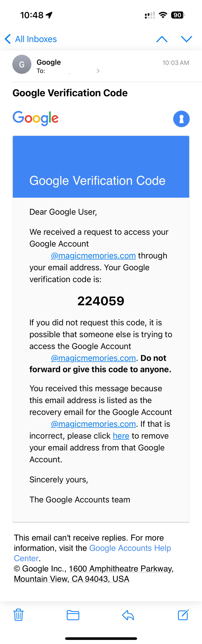Tap the first @magicmemories.com email link

click(93, 255)
